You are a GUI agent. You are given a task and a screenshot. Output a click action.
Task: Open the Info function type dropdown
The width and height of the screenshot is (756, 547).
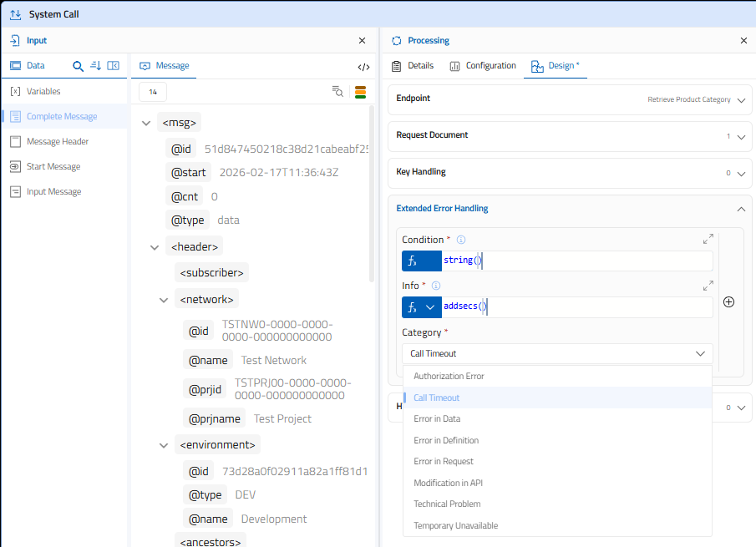(x=430, y=307)
